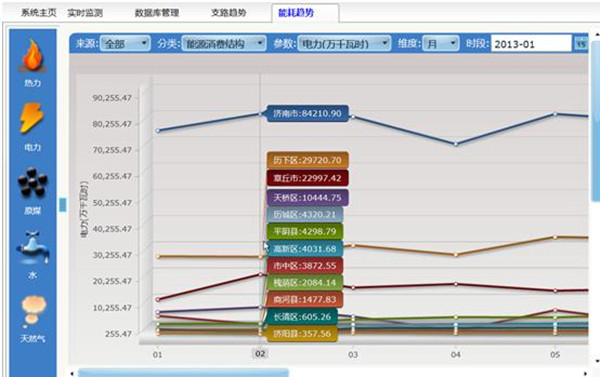Open the 维度 dropdown showing 月
The height and width of the screenshot is (377, 600).
coord(440,44)
